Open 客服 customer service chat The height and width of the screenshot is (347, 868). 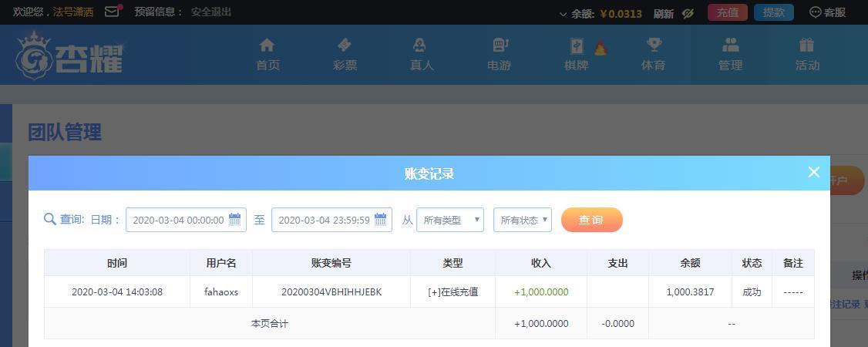(x=828, y=12)
